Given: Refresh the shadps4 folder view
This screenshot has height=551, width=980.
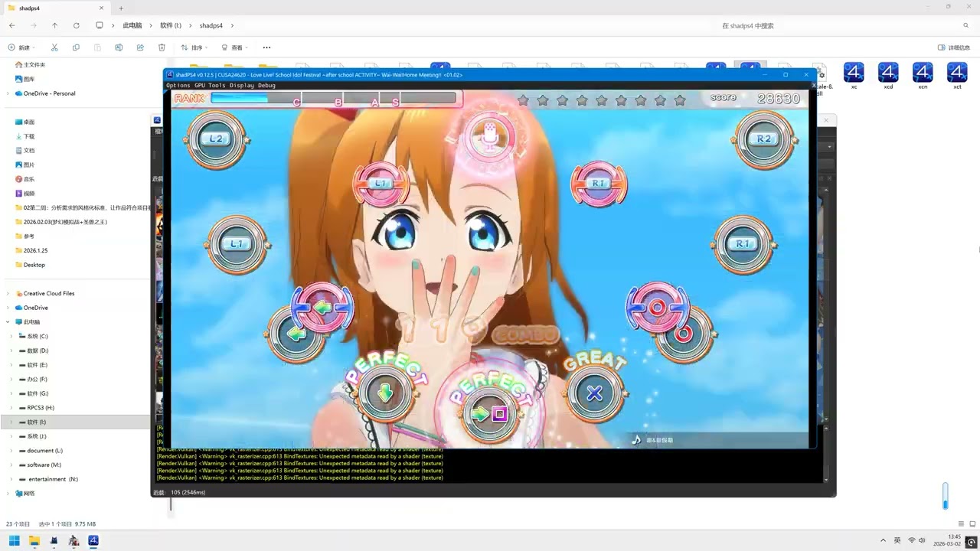Looking at the screenshot, I should click(76, 25).
